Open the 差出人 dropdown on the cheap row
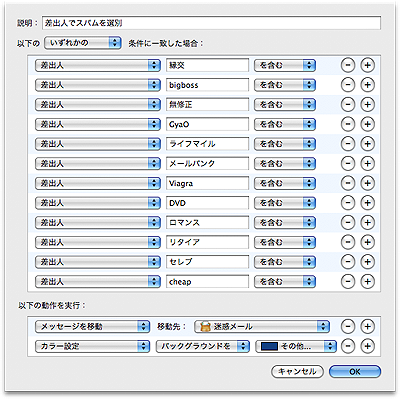This screenshot has width=400, height=399. (x=98, y=282)
